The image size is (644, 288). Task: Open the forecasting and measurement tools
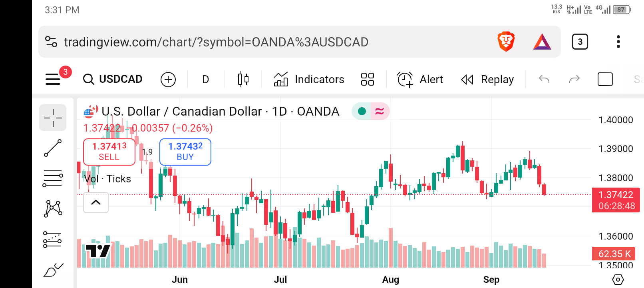click(x=53, y=240)
